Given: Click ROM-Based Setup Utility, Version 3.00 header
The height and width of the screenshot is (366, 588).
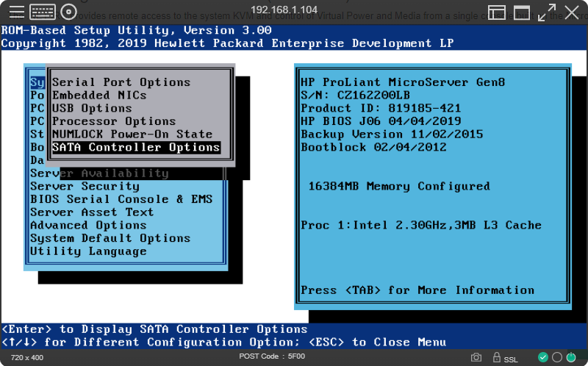Looking at the screenshot, I should 136,30.
